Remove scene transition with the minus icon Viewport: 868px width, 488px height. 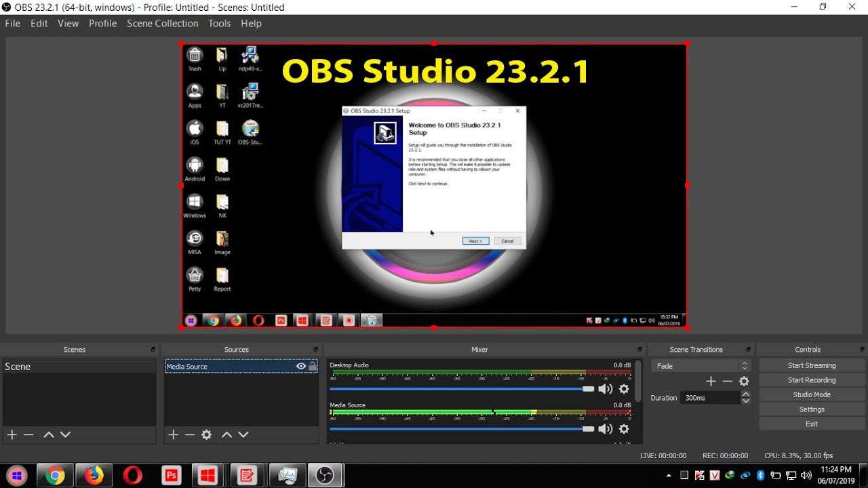728,382
